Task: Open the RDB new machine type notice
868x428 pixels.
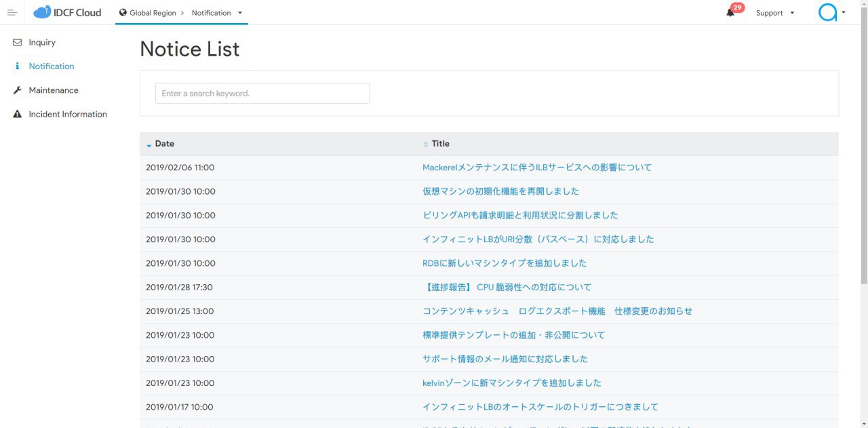Action: (x=505, y=263)
